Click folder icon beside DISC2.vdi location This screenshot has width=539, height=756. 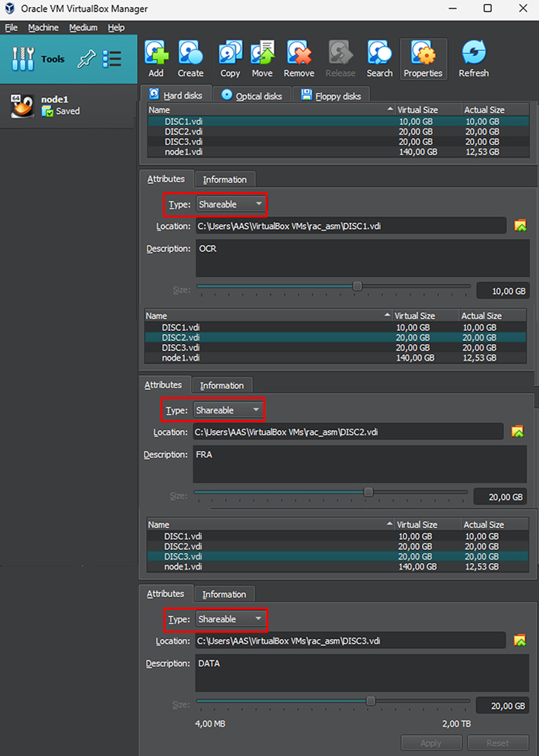click(517, 431)
